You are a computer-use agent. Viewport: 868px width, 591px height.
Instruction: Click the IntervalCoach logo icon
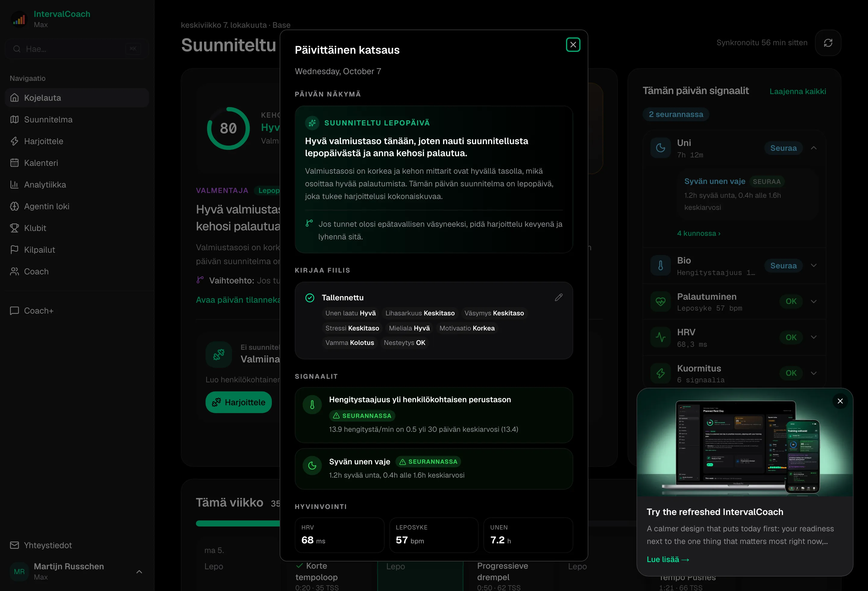pos(19,19)
